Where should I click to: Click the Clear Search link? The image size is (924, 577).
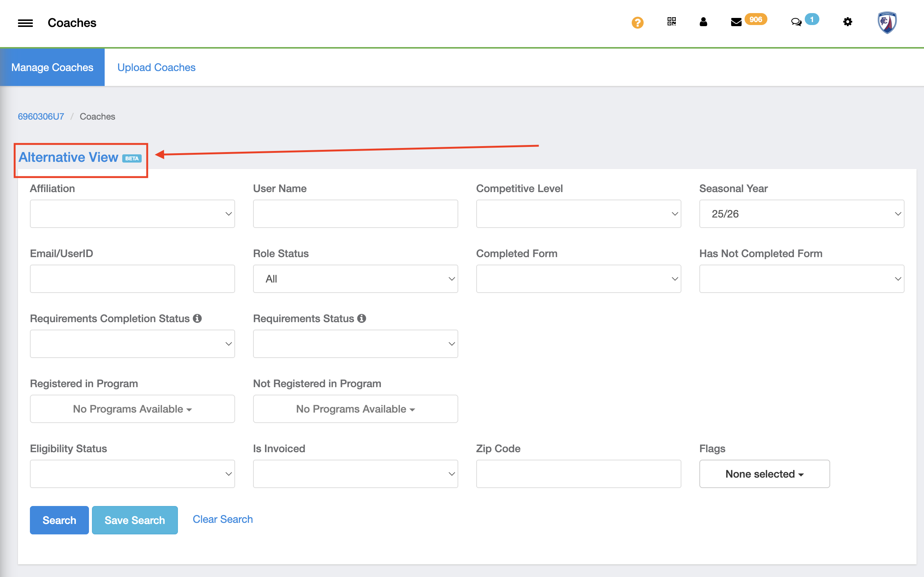click(222, 519)
